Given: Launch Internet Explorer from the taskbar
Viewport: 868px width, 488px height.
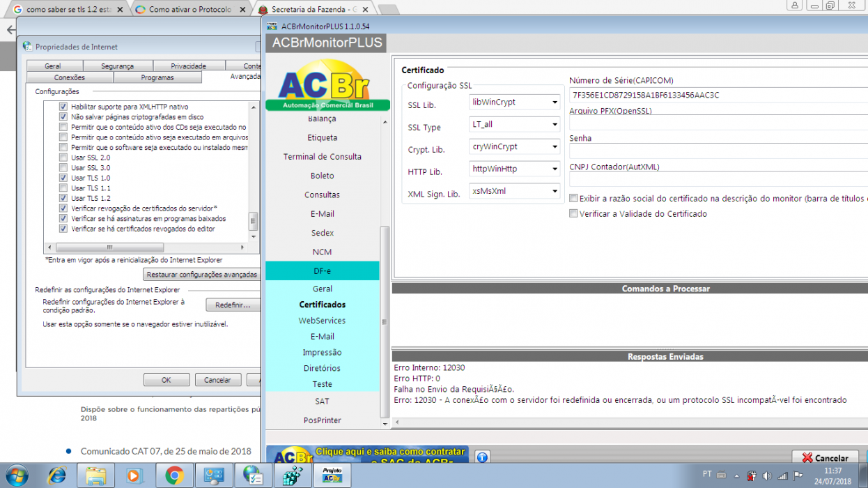Looking at the screenshot, I should (x=56, y=476).
